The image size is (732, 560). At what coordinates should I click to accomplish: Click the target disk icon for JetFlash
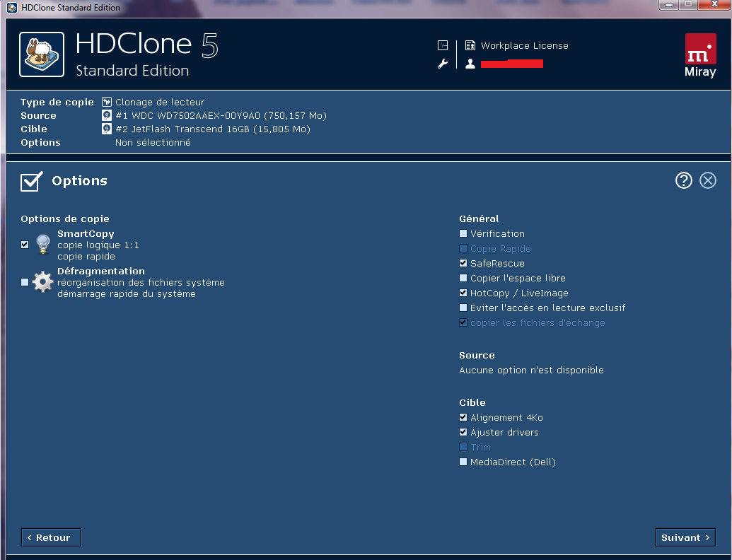(106, 129)
